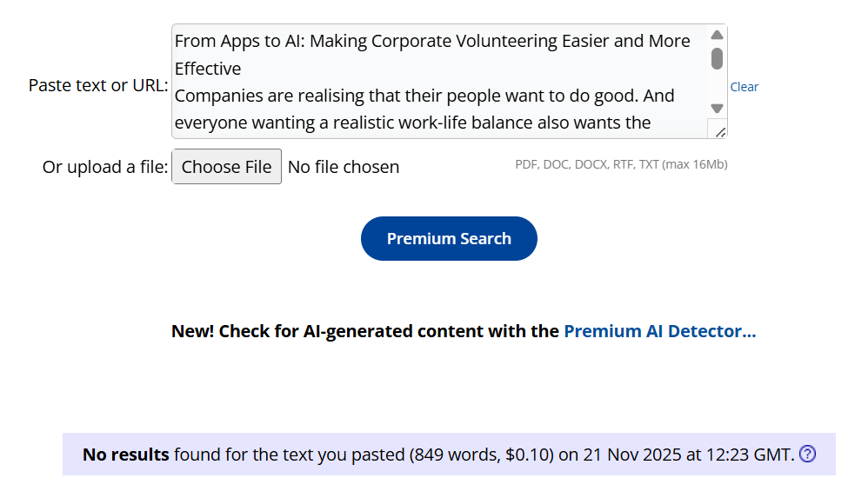The image size is (868, 498).
Task: Click the text box scroll-up arrow
Action: point(717,36)
